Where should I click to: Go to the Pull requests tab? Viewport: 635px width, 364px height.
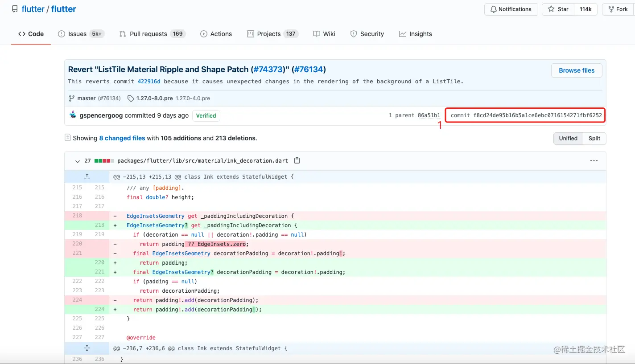coord(152,34)
